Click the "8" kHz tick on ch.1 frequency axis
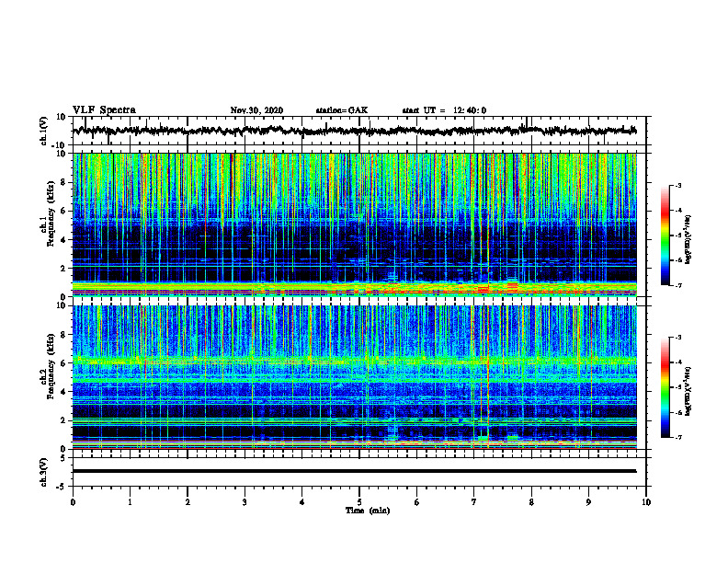The height and width of the screenshot is (563, 728). [63, 182]
